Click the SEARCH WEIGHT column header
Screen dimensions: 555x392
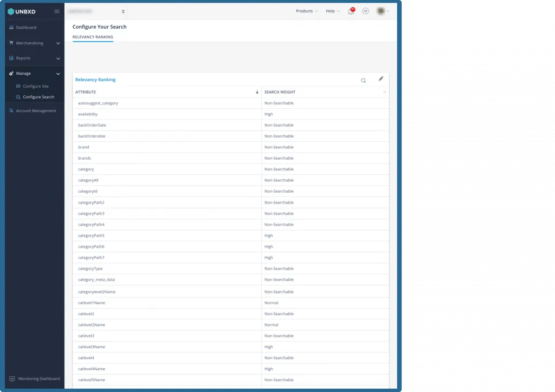pyautogui.click(x=280, y=92)
